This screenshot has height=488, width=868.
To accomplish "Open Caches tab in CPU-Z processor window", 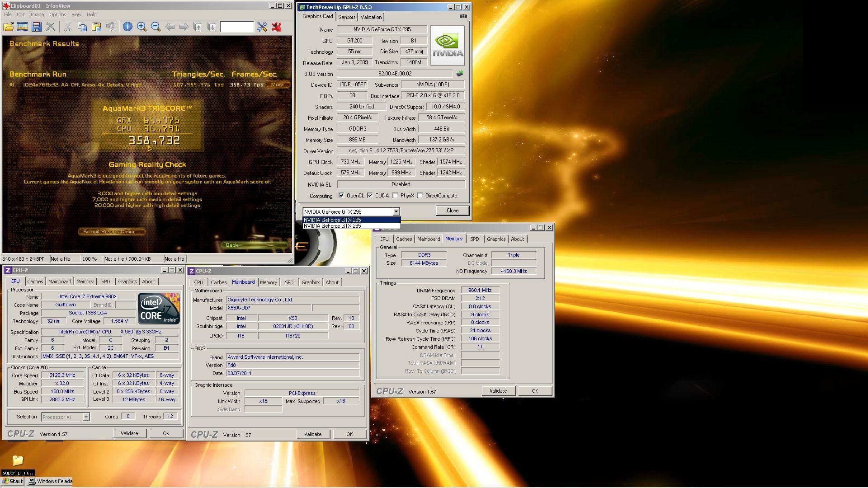I will point(35,282).
